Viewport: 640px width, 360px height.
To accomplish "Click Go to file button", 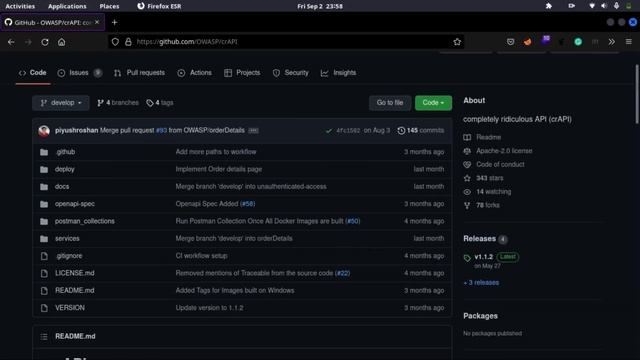I will [390, 103].
